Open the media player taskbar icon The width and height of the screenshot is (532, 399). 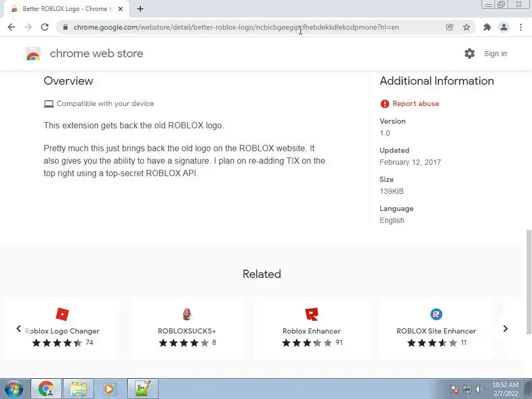[x=110, y=389]
